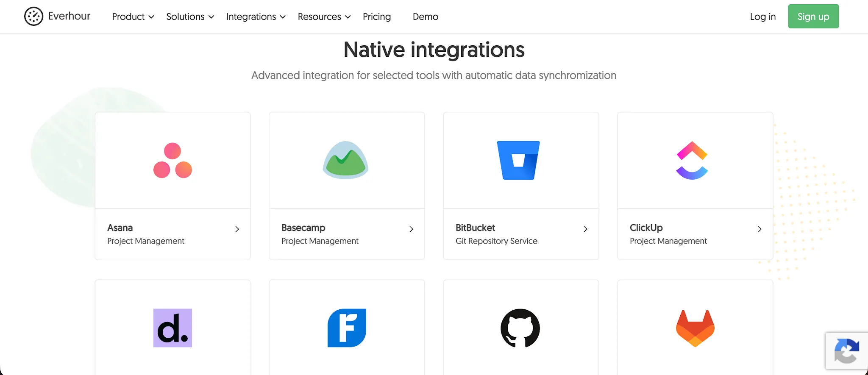Go to the Pricing page
The image size is (868, 375).
coord(377,17)
